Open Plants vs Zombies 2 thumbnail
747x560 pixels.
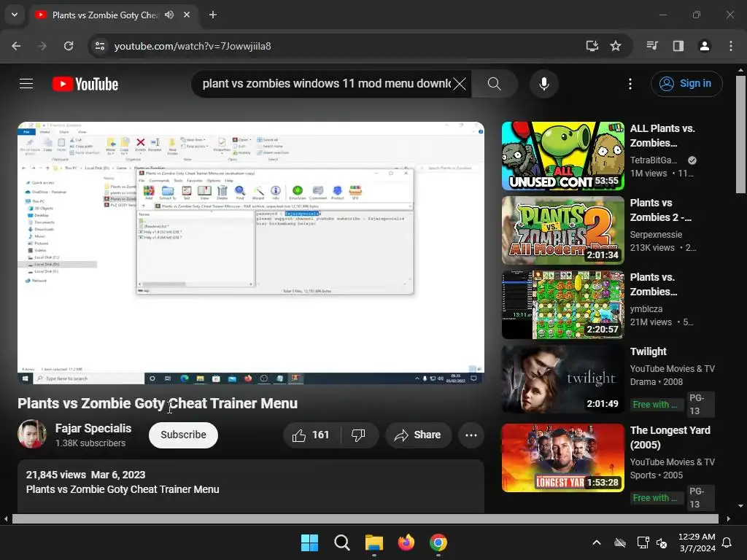coord(562,230)
